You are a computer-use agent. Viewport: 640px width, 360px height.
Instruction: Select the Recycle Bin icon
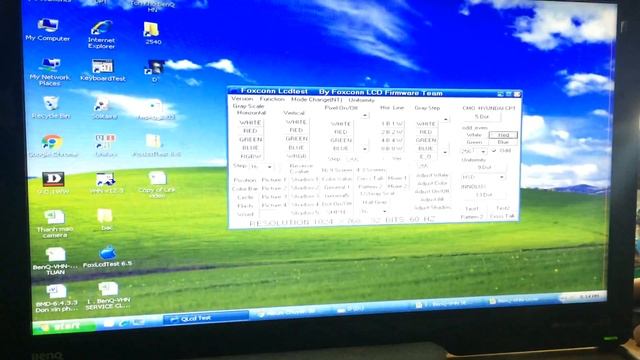click(x=51, y=107)
